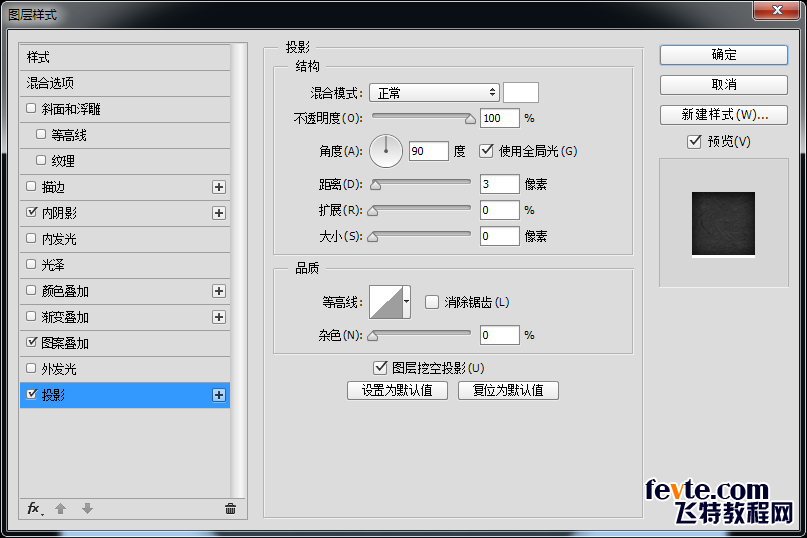
Task: Click the styles list vertical scrollbar
Action: point(238,271)
